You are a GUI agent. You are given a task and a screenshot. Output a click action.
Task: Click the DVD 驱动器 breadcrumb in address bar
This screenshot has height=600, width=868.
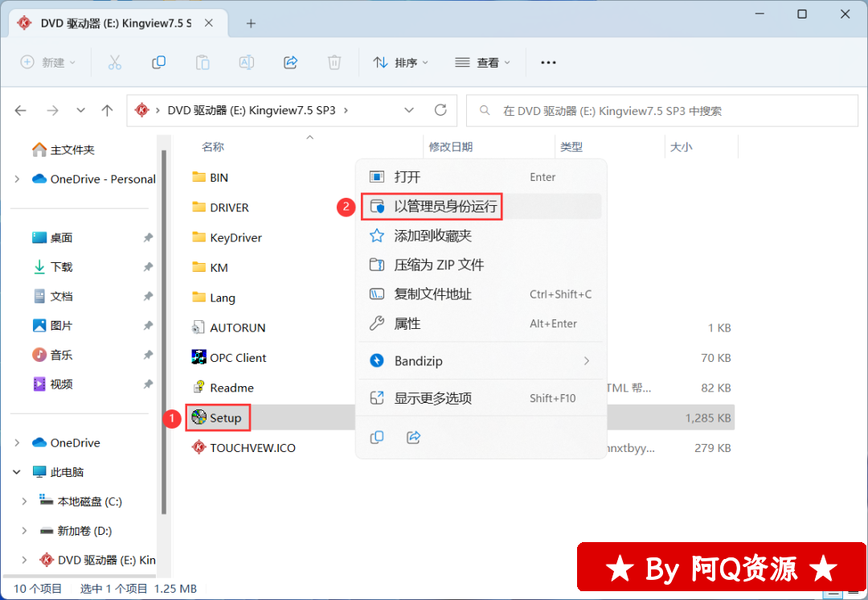pyautogui.click(x=252, y=110)
